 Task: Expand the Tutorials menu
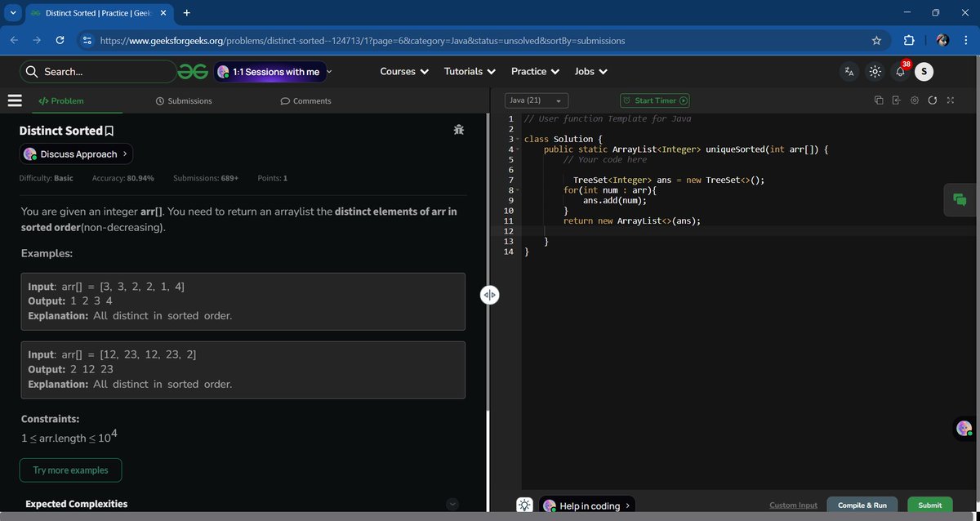point(470,72)
